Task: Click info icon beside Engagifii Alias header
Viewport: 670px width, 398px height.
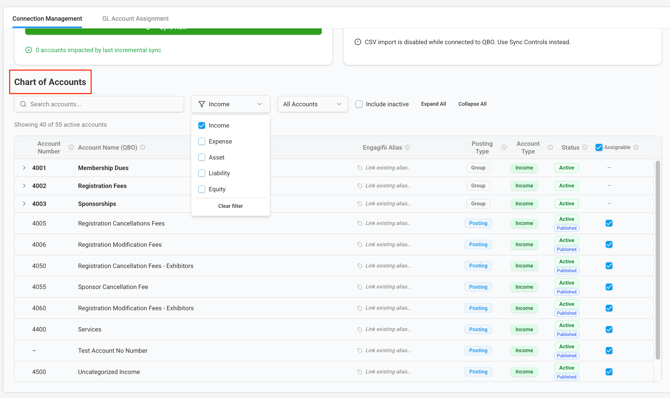Action: (408, 147)
